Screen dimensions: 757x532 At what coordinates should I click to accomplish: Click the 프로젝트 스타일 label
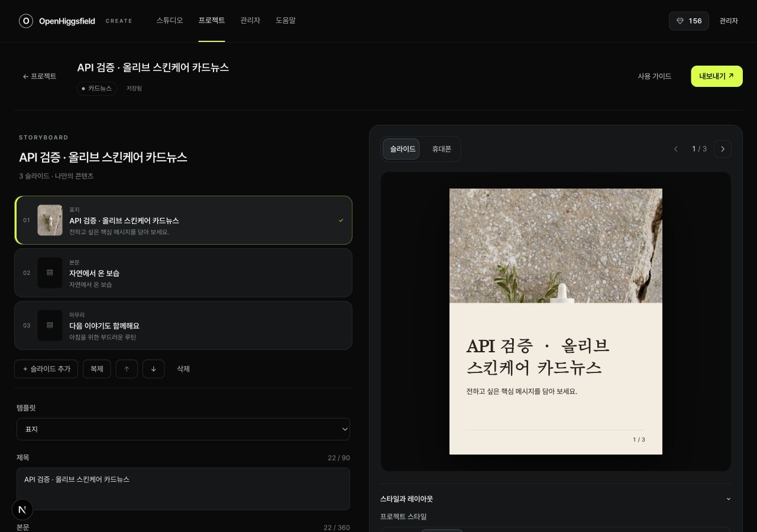point(403,517)
